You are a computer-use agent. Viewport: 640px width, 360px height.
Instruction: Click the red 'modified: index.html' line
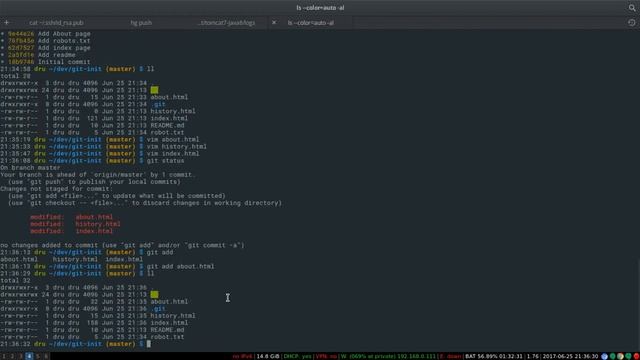71,231
